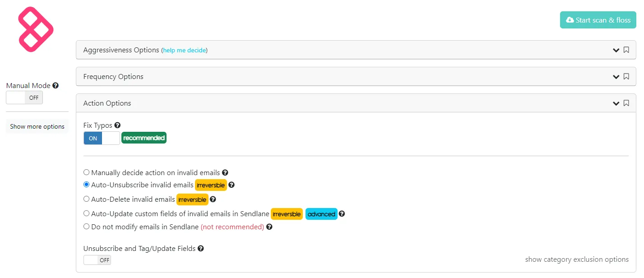The width and height of the screenshot is (644, 278).
Task: Expand Aggressiveness Options chevron
Action: 616,50
